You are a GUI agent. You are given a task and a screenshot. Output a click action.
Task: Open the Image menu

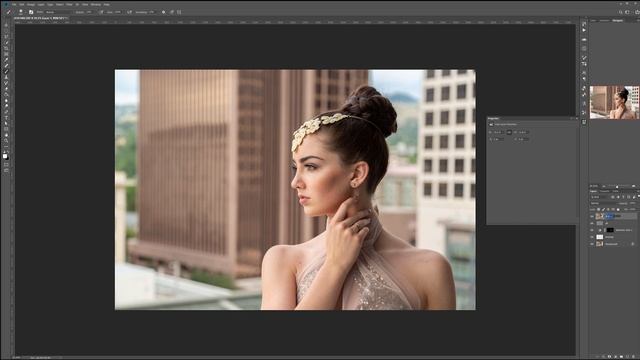31,4
